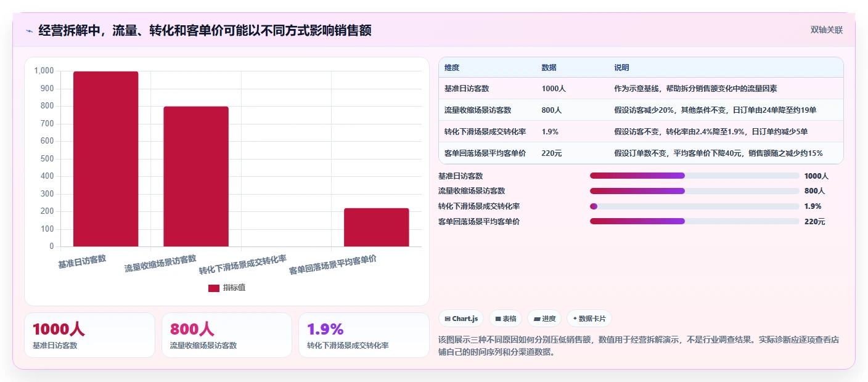The width and height of the screenshot is (868, 382).
Task: Click the 转化下滑场景成交转化率 progress bar
Action: (694, 206)
